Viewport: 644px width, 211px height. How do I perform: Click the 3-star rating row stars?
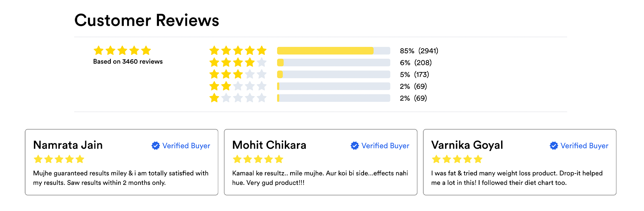click(x=238, y=74)
